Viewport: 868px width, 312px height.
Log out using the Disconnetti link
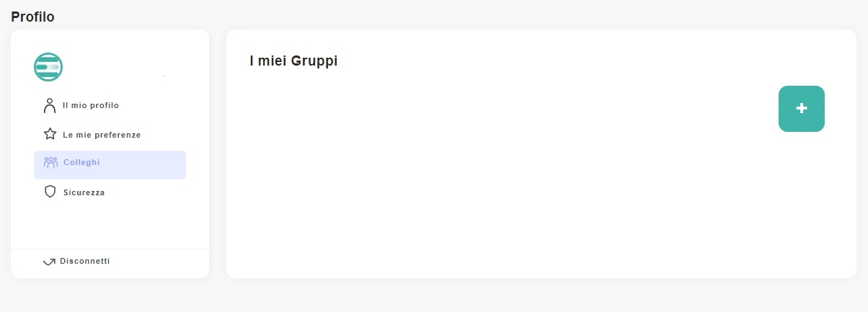(x=84, y=261)
